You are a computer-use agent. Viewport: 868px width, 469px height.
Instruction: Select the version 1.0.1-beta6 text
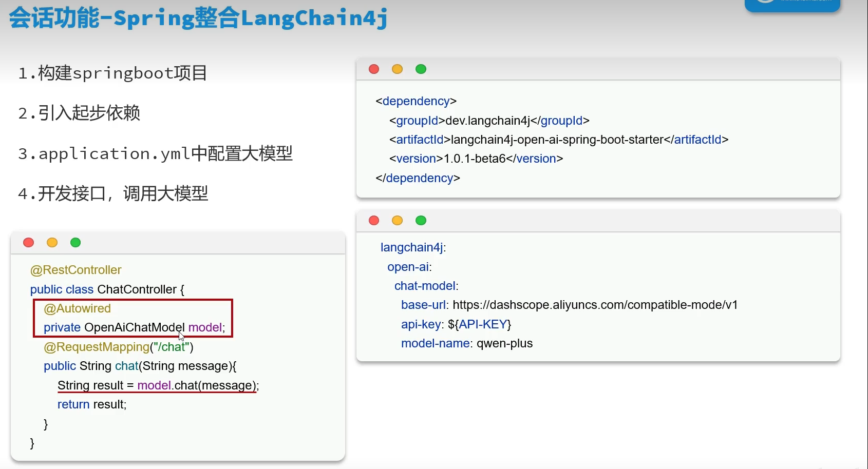pos(475,159)
